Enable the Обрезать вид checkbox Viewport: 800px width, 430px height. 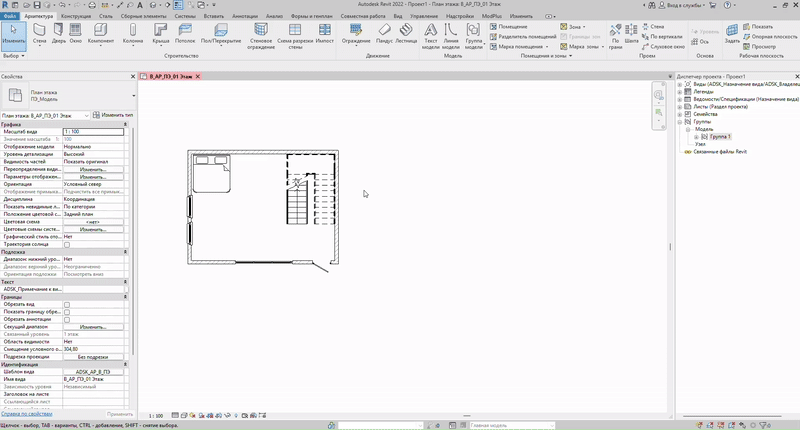pyautogui.click(x=67, y=304)
